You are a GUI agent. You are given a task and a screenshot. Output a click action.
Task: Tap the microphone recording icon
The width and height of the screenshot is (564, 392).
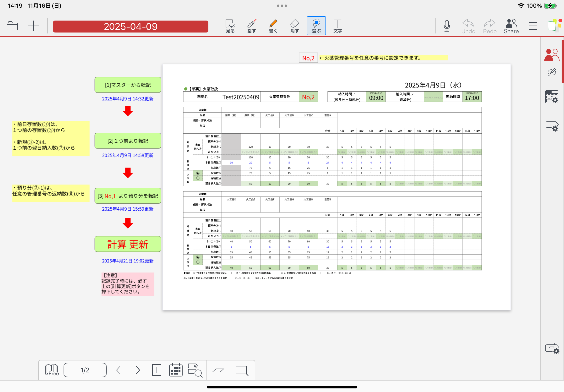click(x=447, y=26)
